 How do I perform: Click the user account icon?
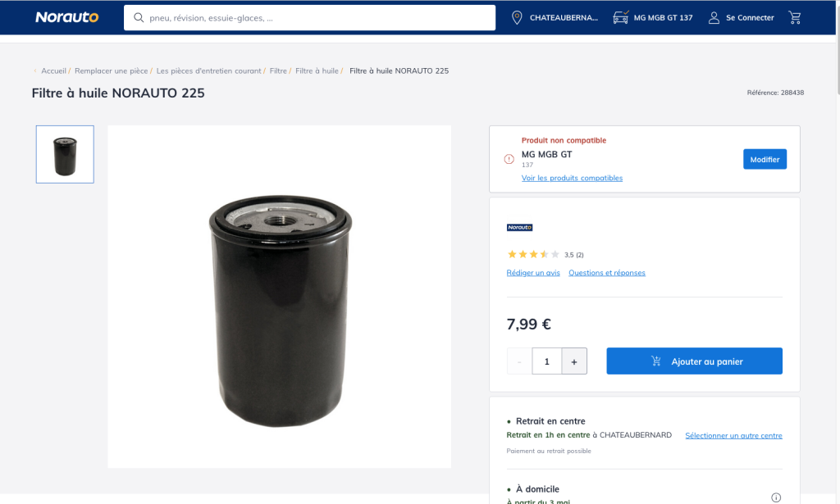pos(714,18)
